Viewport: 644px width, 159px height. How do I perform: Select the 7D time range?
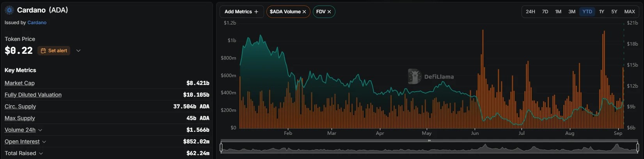[x=545, y=12]
